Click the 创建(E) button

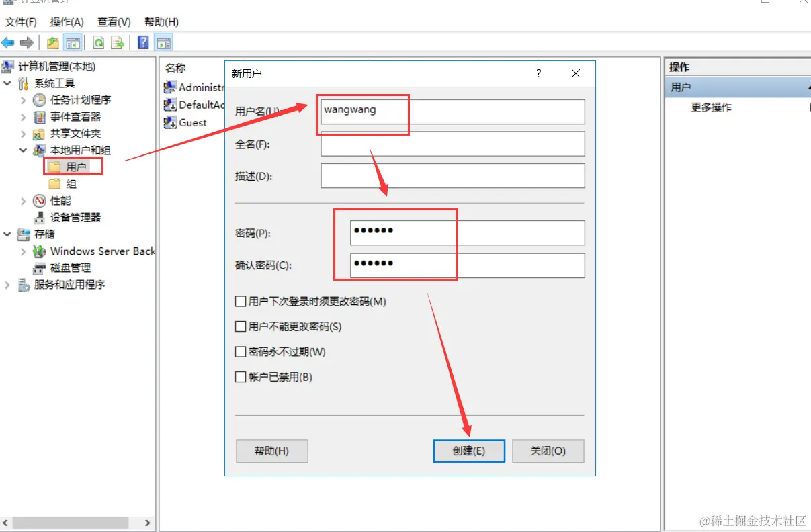point(469,451)
